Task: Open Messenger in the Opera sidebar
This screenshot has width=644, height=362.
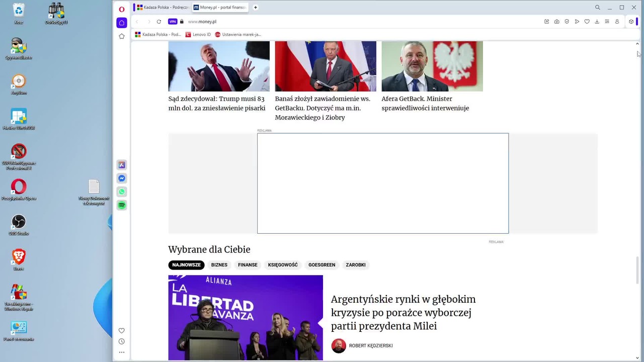Action: click(x=122, y=178)
